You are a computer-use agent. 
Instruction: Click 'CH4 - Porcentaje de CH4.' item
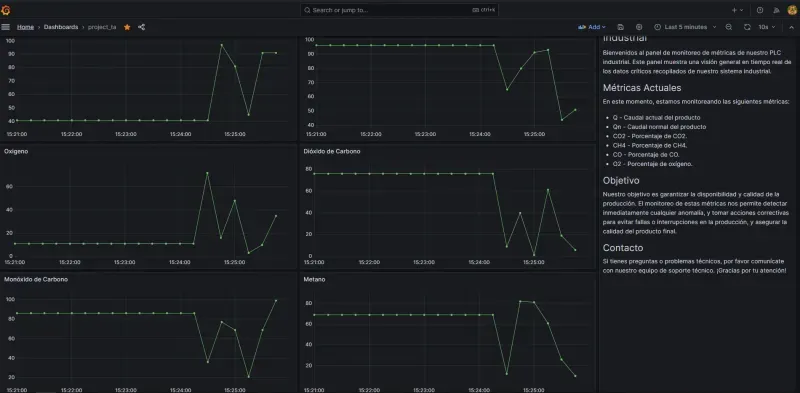[x=650, y=145]
